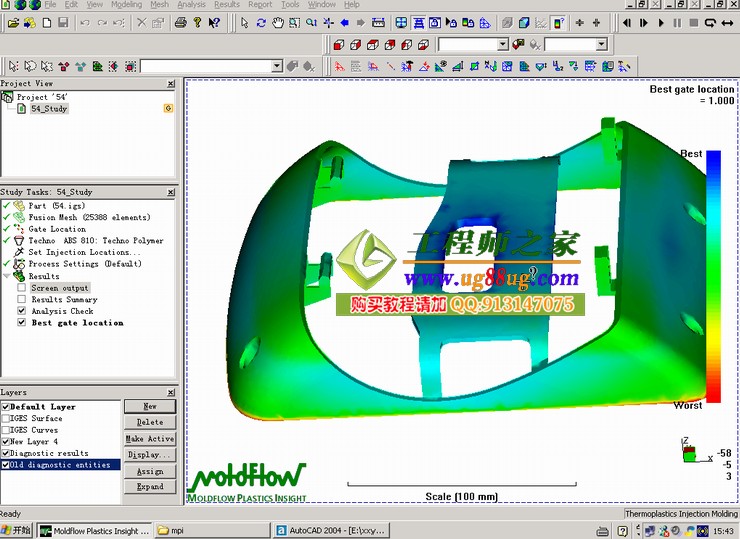This screenshot has width=740, height=539.
Task: Click the Step backward animation button
Action: (627, 23)
